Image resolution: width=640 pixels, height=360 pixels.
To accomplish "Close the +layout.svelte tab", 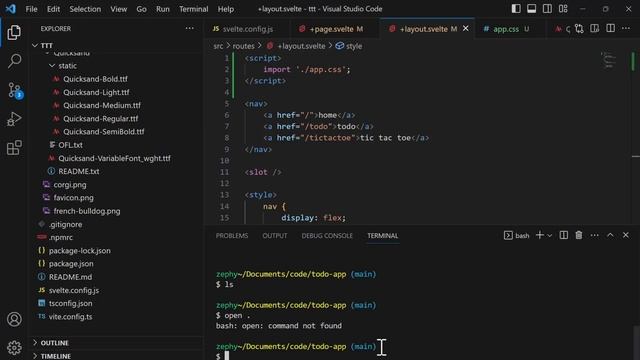I will (x=466, y=29).
